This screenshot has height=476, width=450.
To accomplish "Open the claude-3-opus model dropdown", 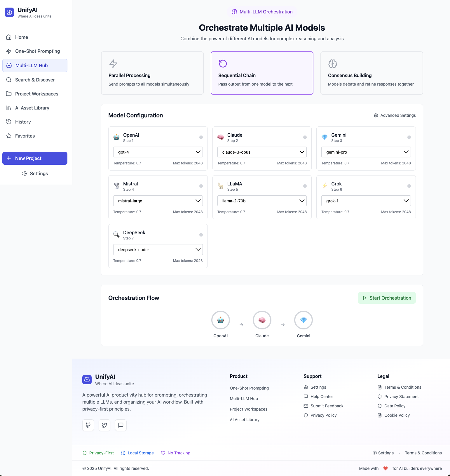I will pos(262,152).
